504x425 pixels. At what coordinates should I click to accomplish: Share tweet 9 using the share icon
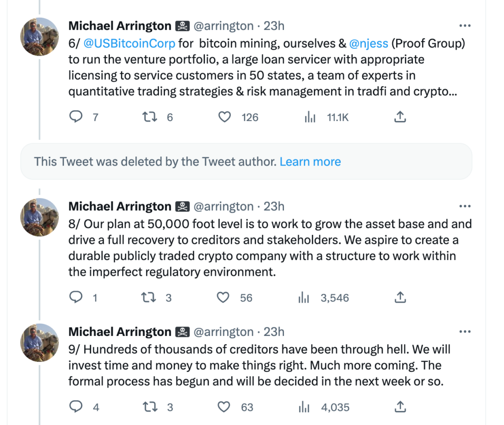point(400,407)
